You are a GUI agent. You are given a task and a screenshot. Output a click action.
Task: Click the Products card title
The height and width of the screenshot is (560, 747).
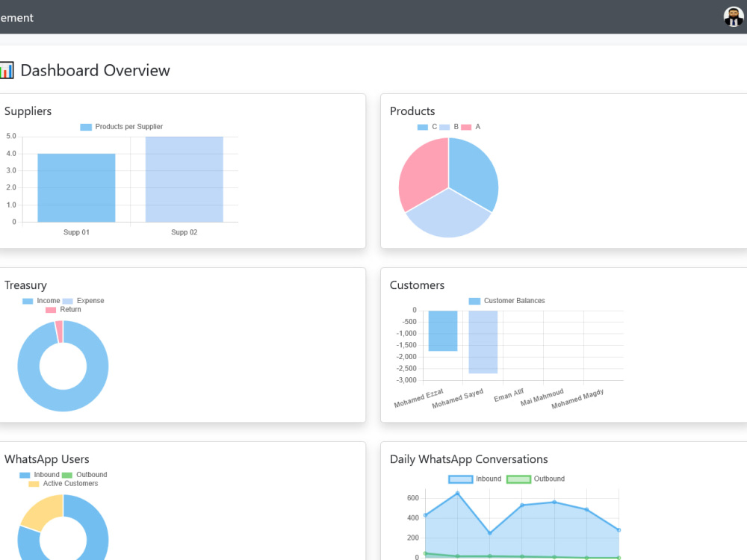412,111
